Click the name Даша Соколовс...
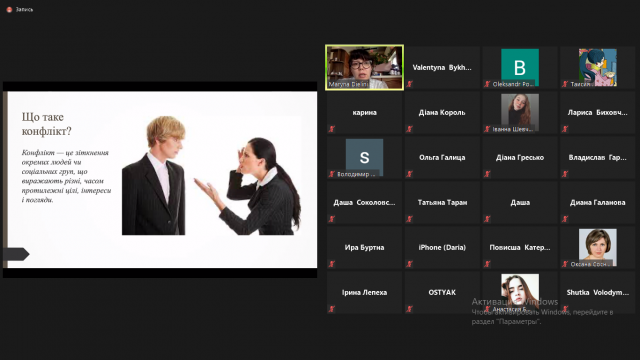640x360 pixels. (364, 202)
